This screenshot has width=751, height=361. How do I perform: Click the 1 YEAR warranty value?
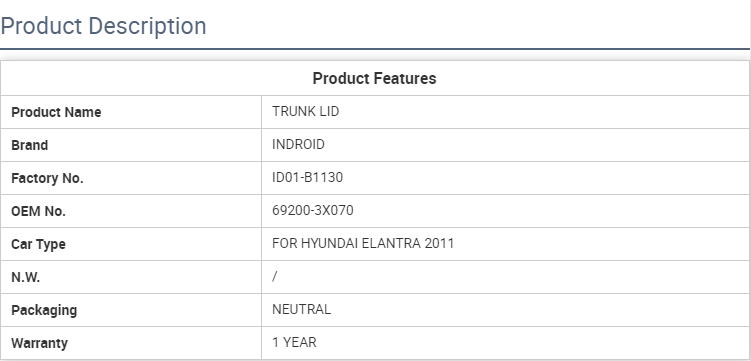coord(294,342)
